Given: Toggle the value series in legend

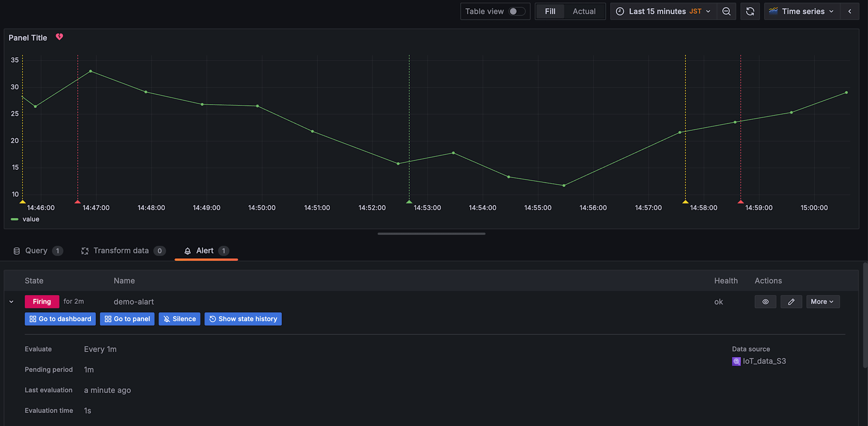Looking at the screenshot, I should click(x=31, y=219).
